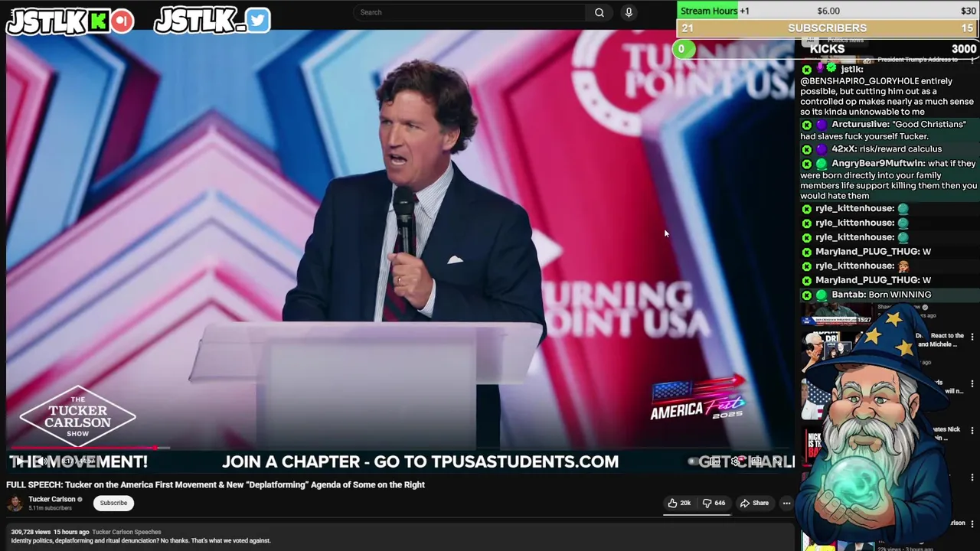
Task: Seek using the red video progress bar
Action: 400,448
